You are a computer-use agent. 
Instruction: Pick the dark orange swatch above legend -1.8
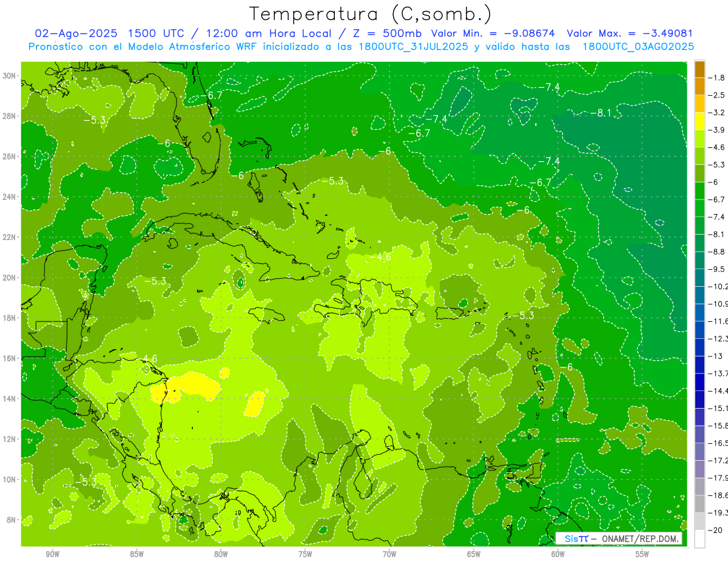click(699, 69)
